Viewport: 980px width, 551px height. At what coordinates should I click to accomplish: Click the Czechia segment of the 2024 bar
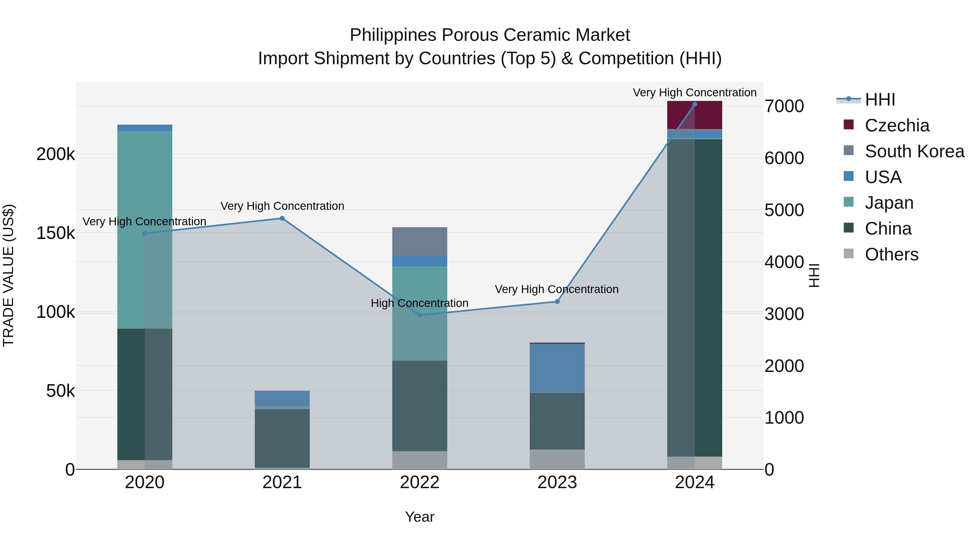[x=695, y=115]
